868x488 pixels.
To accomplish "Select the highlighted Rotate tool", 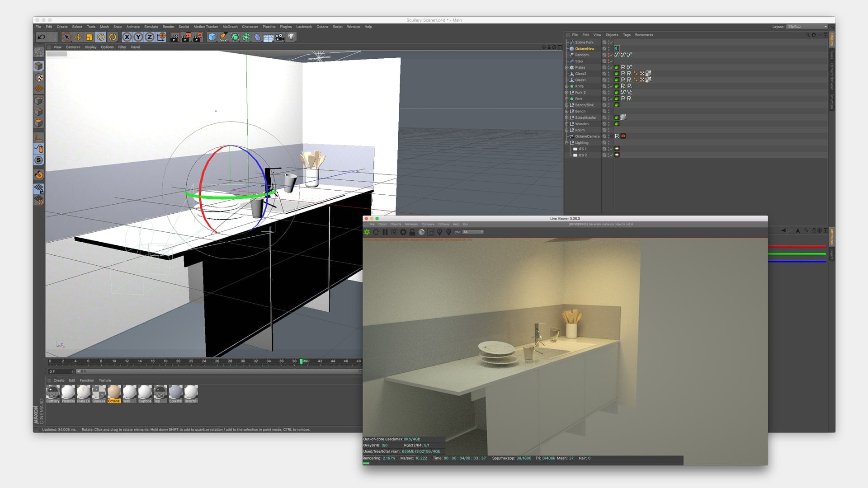I will click(100, 37).
